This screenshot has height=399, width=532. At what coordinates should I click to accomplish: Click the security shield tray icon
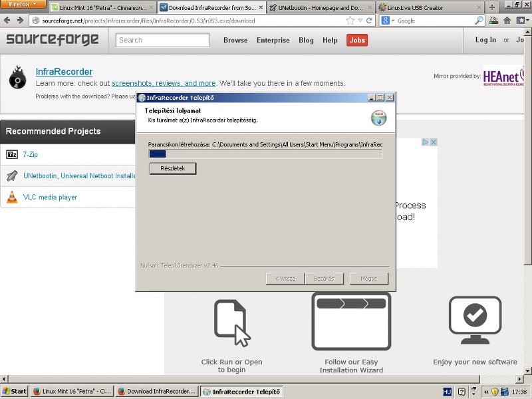[x=495, y=392]
